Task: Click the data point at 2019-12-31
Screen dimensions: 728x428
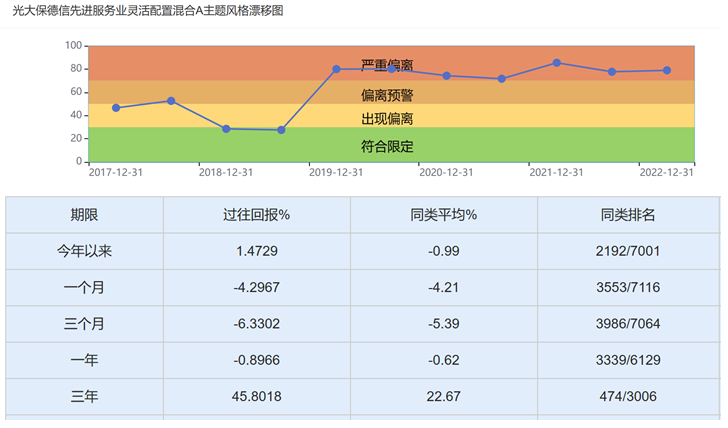Action: 336,69
